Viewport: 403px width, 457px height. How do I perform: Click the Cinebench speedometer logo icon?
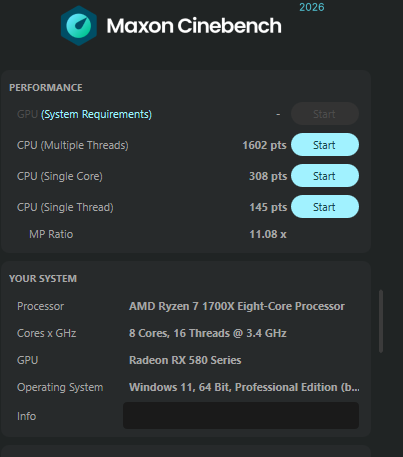point(79,26)
